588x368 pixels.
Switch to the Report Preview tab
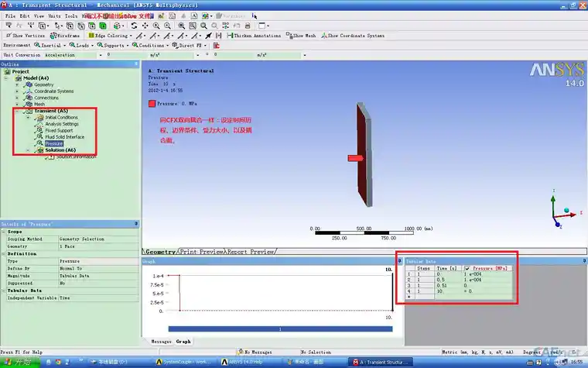tap(250, 252)
